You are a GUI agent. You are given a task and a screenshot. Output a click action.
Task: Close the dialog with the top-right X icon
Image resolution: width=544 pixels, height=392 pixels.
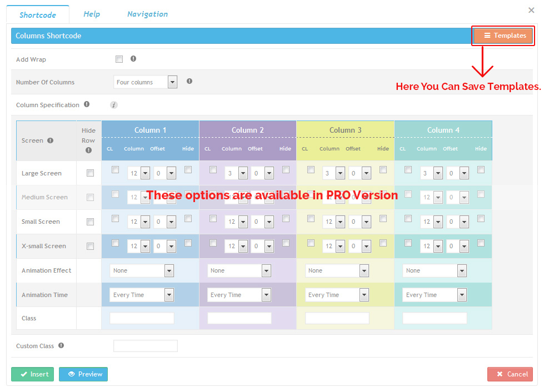[x=531, y=10]
